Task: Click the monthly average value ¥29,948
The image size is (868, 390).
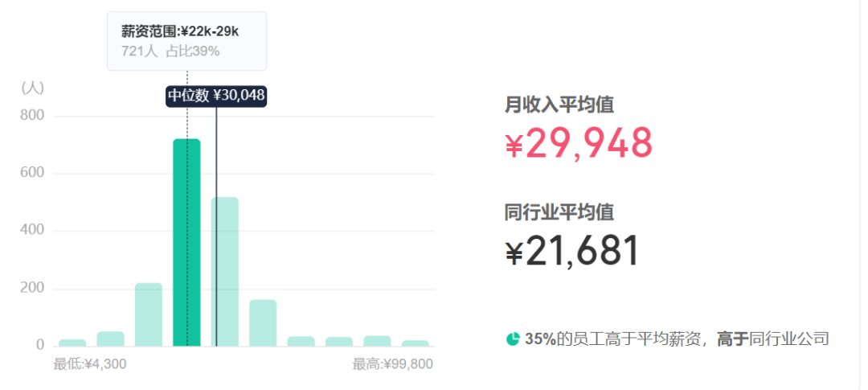Action: (x=579, y=143)
